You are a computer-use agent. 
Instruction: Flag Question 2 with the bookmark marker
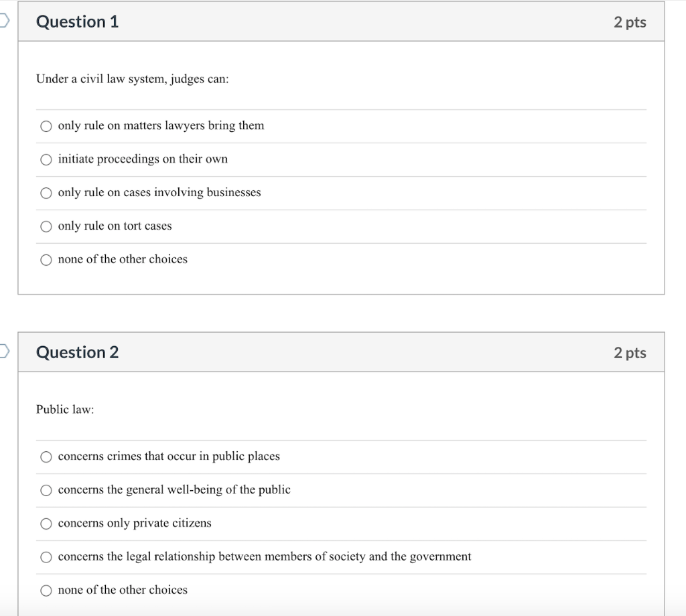[2, 351]
